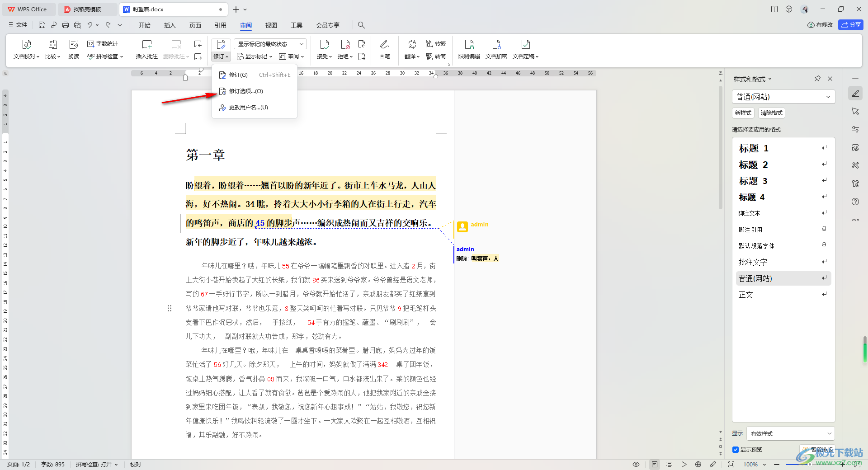Convert to Traditional Chinese (转繁)
Image resolution: width=868 pixels, height=470 pixels.
(436, 44)
